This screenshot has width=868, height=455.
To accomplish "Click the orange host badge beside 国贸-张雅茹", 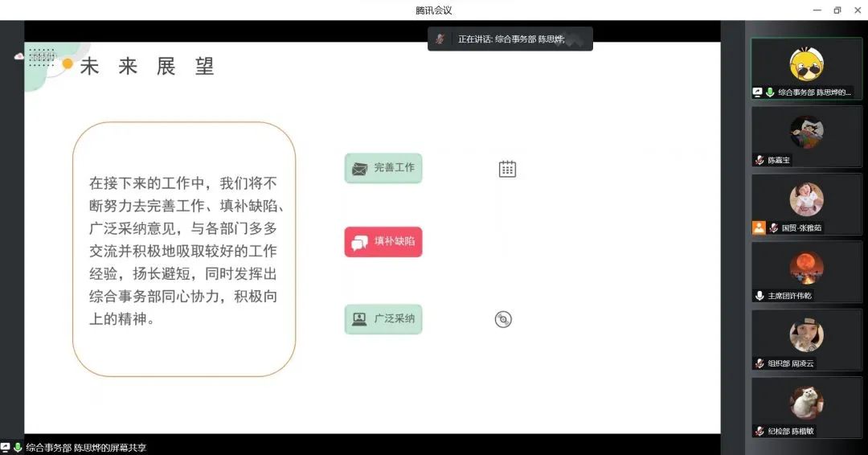I will coord(759,227).
